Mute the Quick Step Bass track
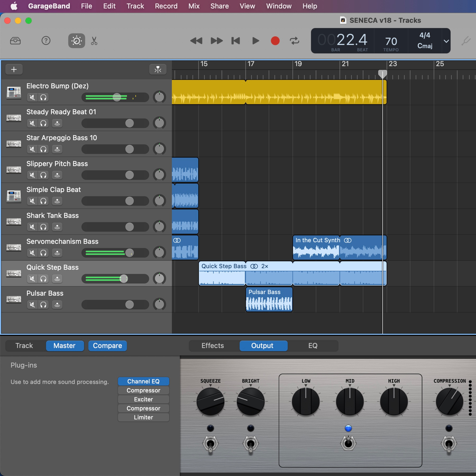 (32, 279)
